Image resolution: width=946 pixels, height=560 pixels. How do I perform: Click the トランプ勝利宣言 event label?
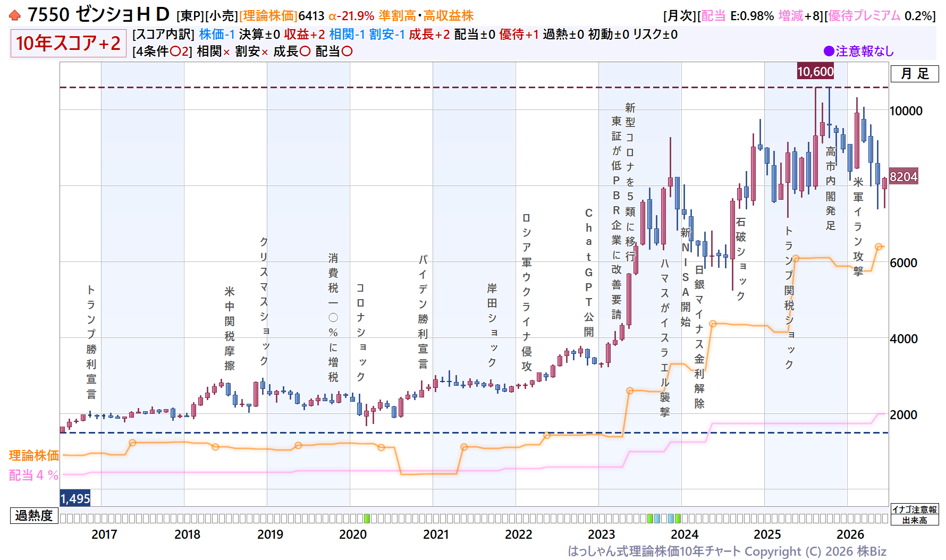(x=91, y=342)
